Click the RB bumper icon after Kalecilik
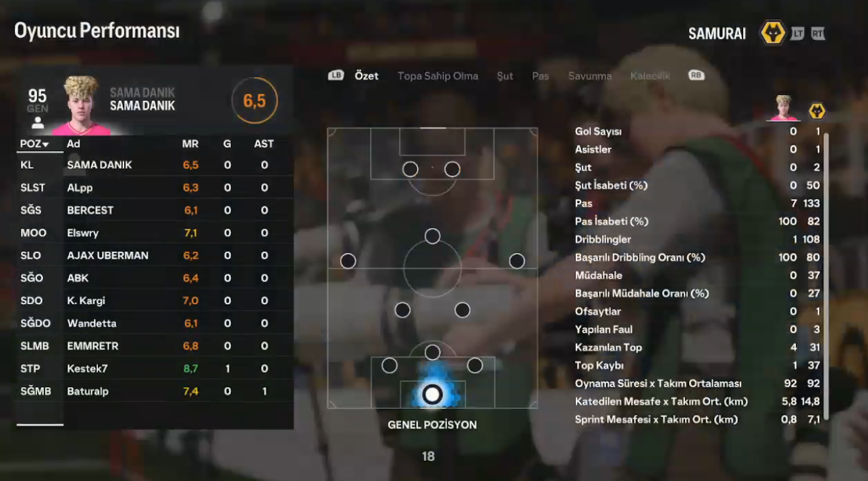 point(697,76)
